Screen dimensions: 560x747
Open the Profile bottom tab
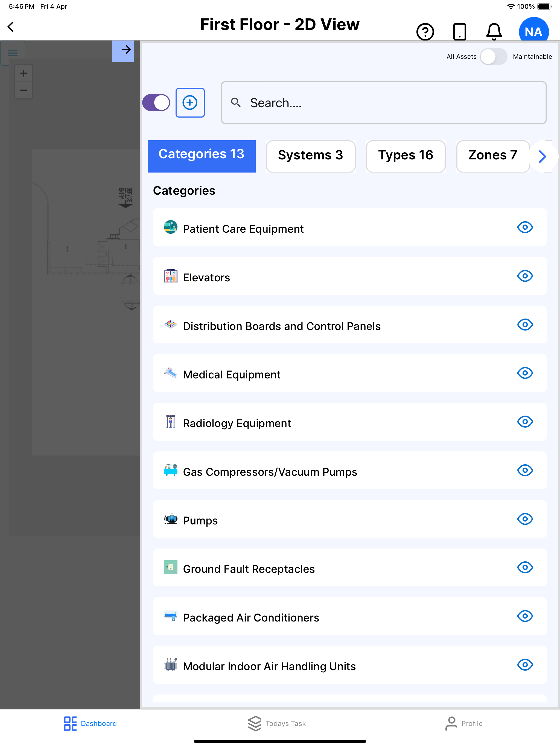pyautogui.click(x=464, y=723)
